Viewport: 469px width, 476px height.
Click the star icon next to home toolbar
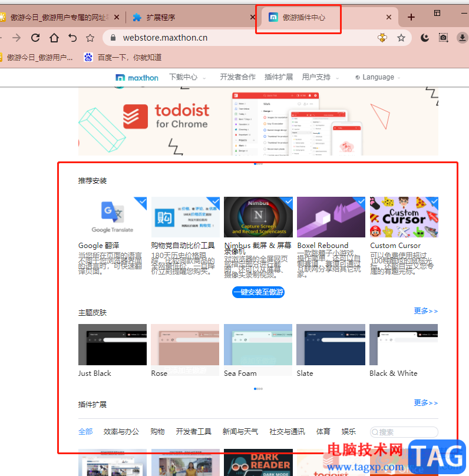click(x=90, y=38)
